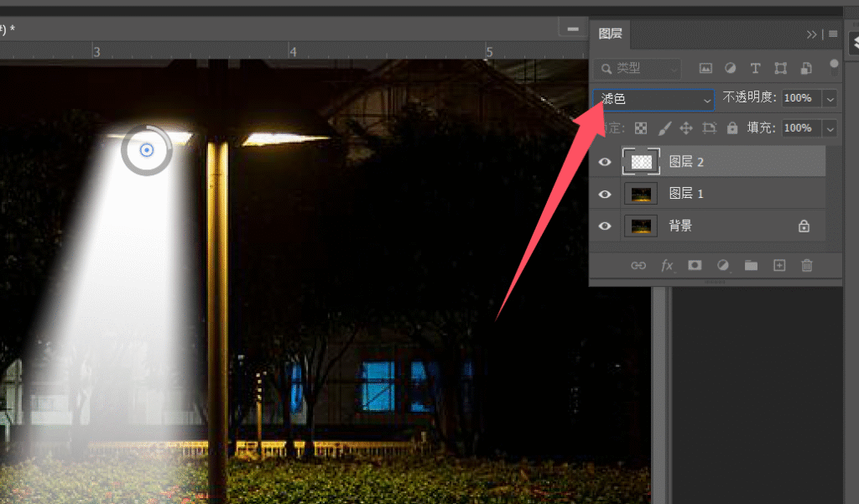Image resolution: width=859 pixels, height=504 pixels.
Task: Click the 填充 value field
Action: pyautogui.click(x=802, y=128)
